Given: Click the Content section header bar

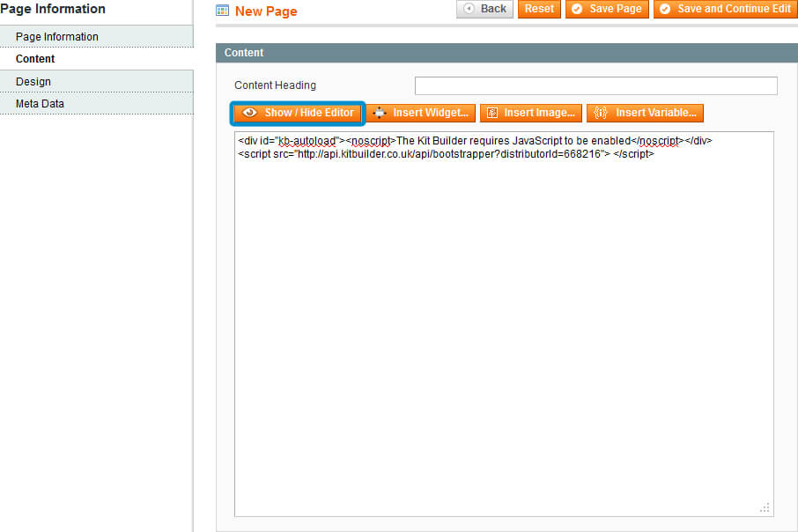Looking at the screenshot, I should click(506, 53).
